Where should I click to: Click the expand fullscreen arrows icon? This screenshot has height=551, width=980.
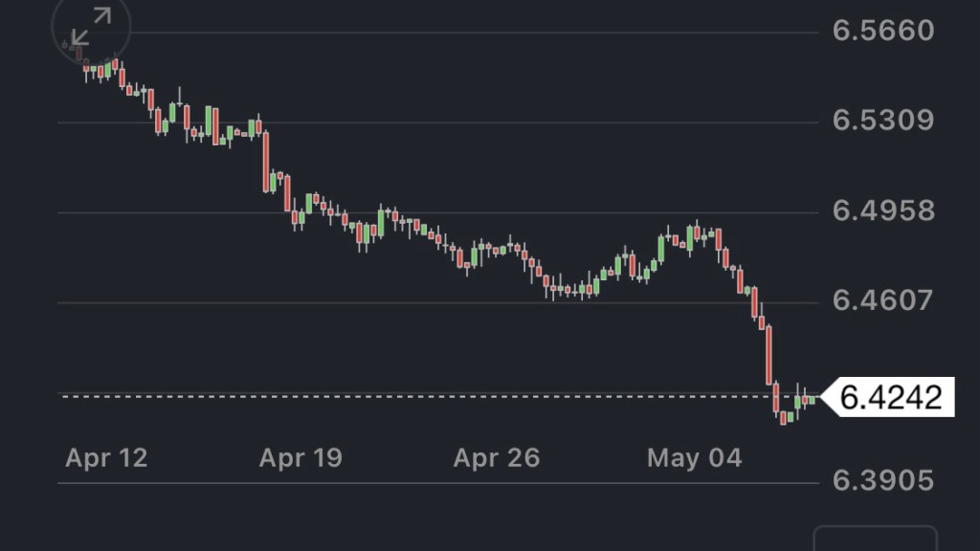[91, 26]
